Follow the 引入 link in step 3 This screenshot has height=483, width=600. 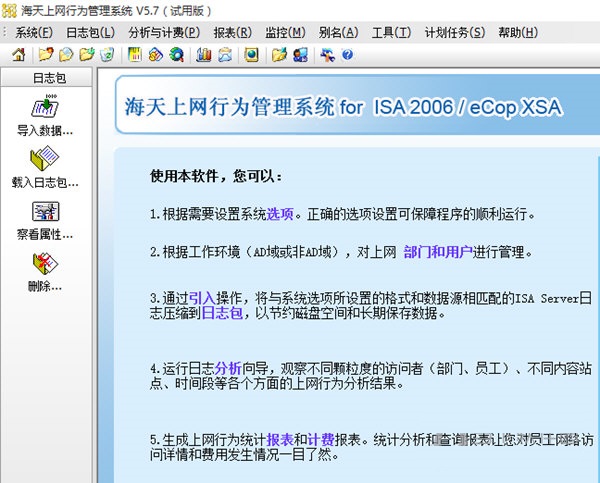point(202,298)
